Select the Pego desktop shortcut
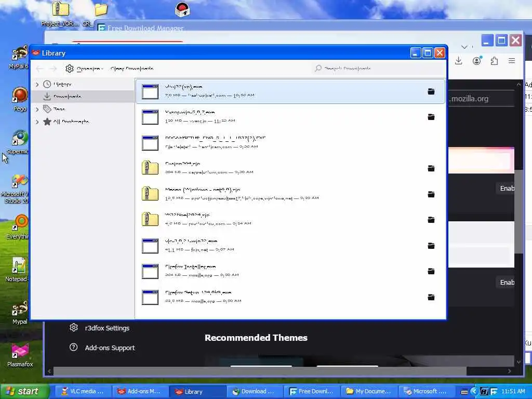The image size is (532, 399). click(x=20, y=99)
